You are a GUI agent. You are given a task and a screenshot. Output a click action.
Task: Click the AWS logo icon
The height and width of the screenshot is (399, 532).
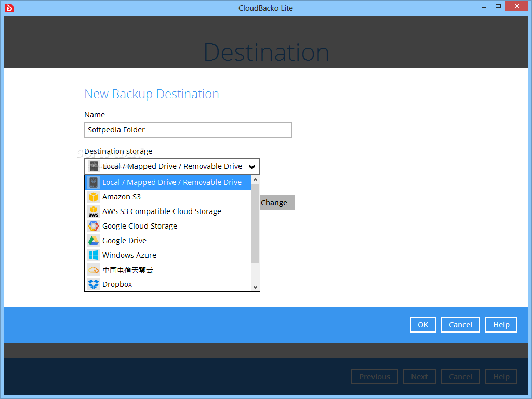tap(94, 211)
